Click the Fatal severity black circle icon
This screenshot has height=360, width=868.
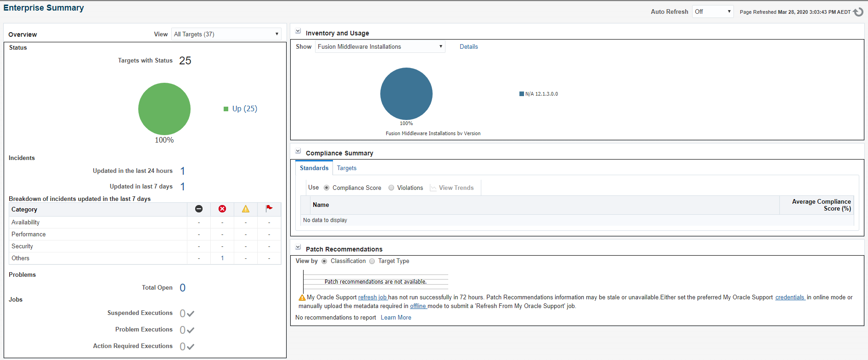(x=199, y=209)
